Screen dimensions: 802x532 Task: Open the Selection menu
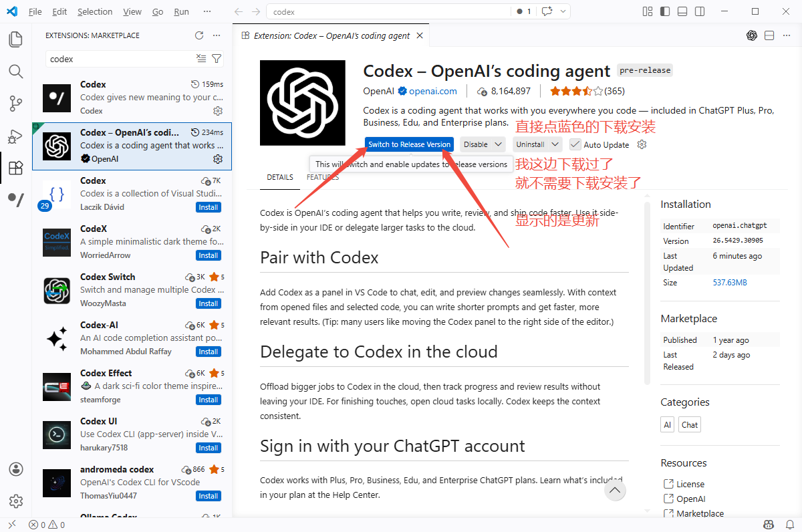click(95, 11)
